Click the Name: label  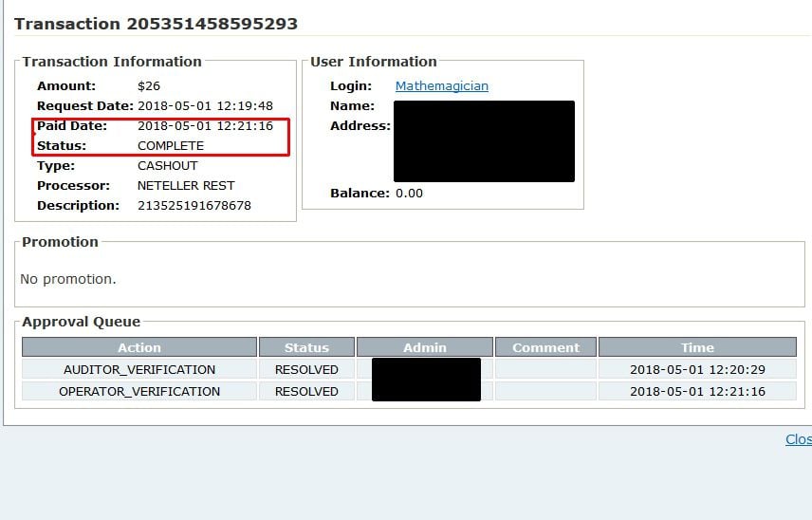(x=352, y=106)
